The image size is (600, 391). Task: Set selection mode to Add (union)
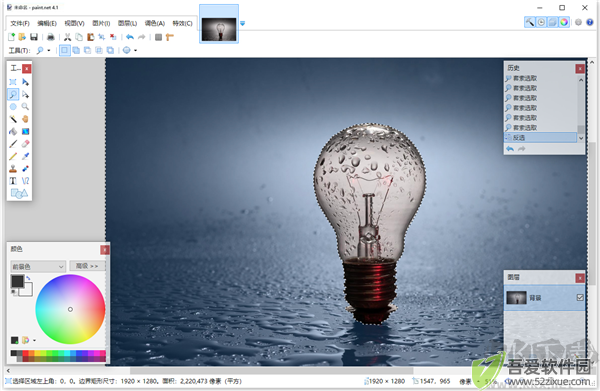(76, 50)
